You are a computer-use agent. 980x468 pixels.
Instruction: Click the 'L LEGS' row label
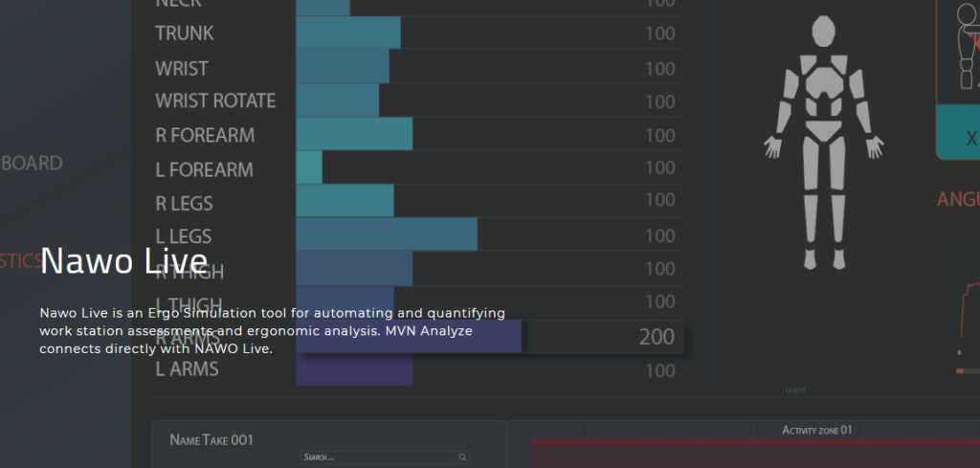pos(183,236)
